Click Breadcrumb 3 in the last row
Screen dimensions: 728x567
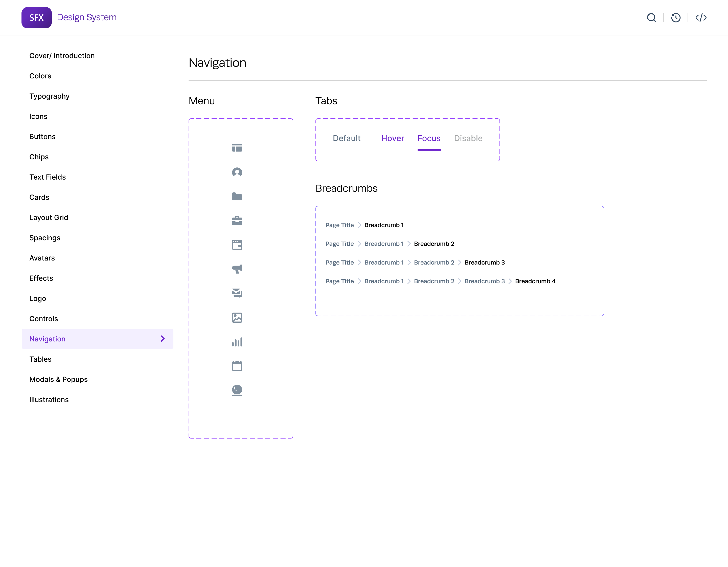(484, 281)
